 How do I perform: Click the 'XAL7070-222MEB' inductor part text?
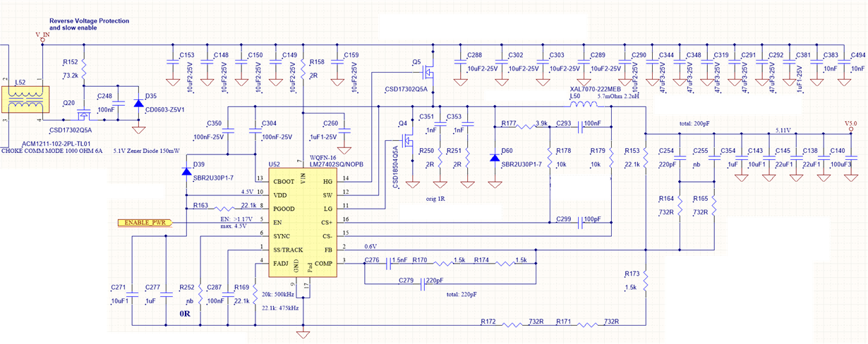(x=596, y=90)
